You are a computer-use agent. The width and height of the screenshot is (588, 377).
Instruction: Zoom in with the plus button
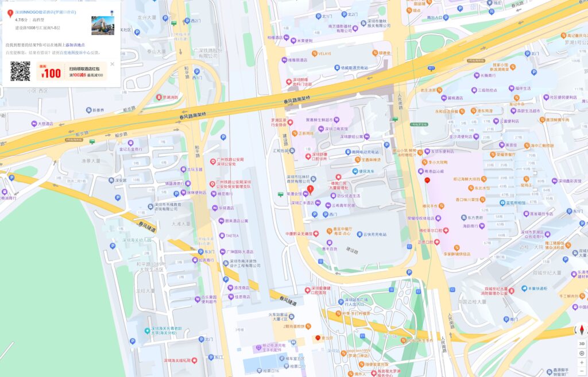click(582, 363)
